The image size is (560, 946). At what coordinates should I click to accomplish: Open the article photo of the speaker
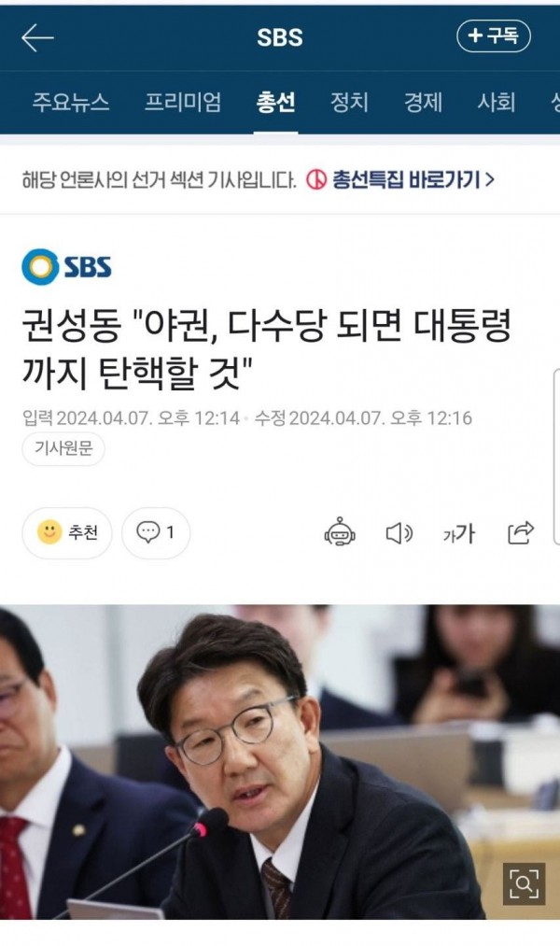pyautogui.click(x=280, y=761)
